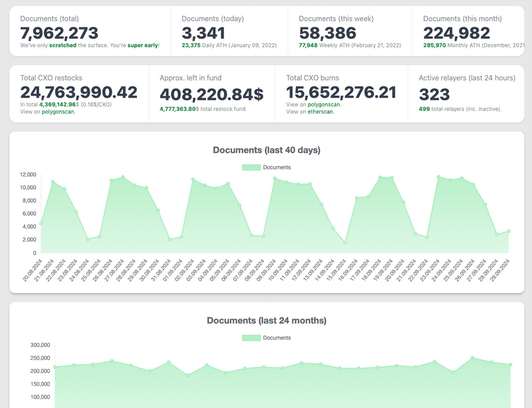532x408 pixels.
Task: Click the 'Documents (last 24 months)' chart title
Action: click(x=267, y=320)
